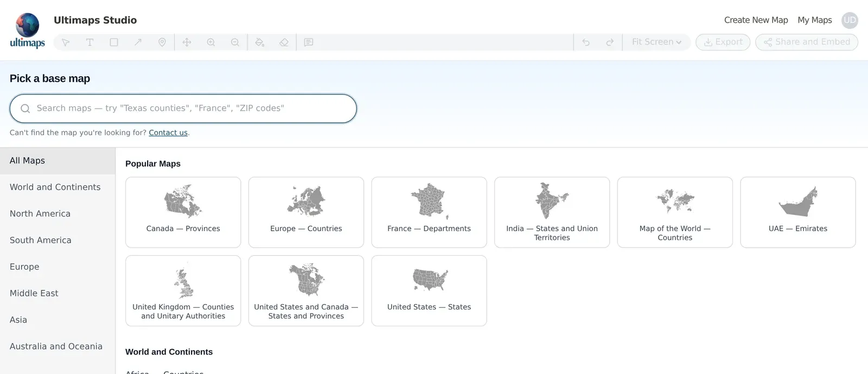Choose Europe — Countries map
Viewport: 868px width, 374px height.
pyautogui.click(x=306, y=212)
